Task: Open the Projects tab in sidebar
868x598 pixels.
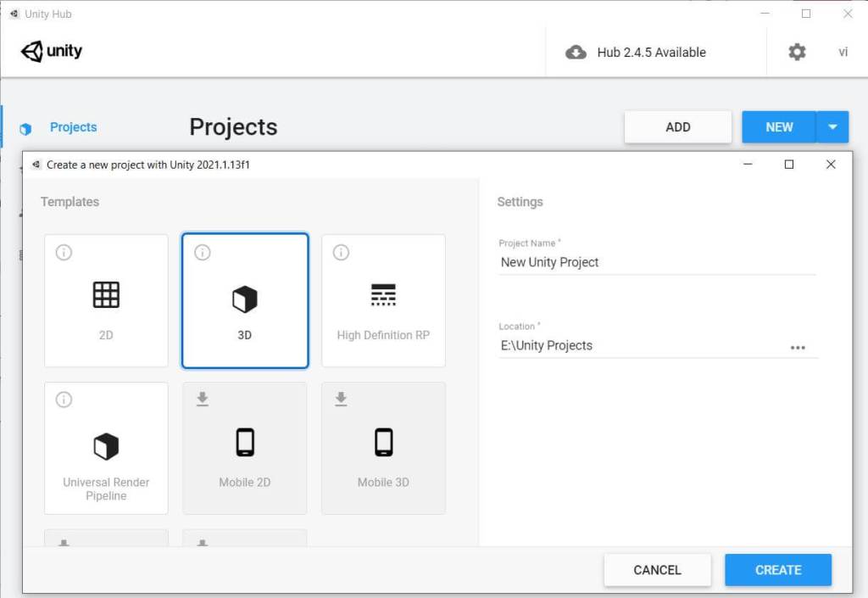Action: (x=73, y=127)
